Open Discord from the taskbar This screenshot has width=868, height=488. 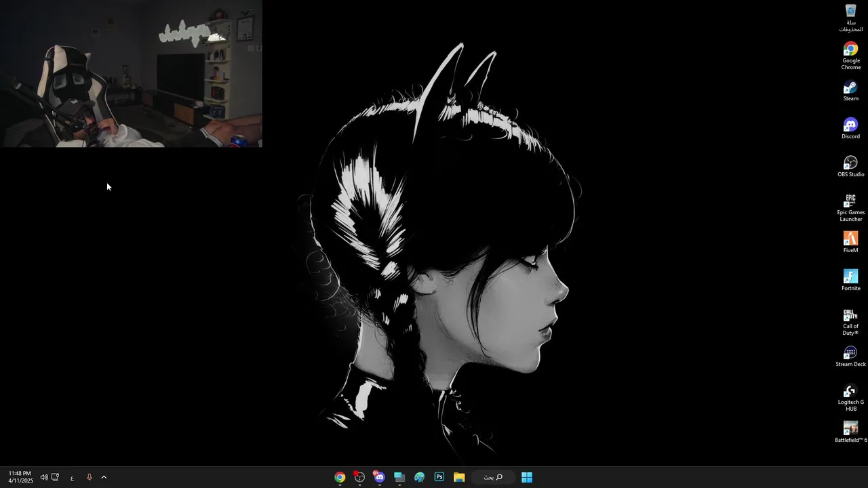coord(379,477)
